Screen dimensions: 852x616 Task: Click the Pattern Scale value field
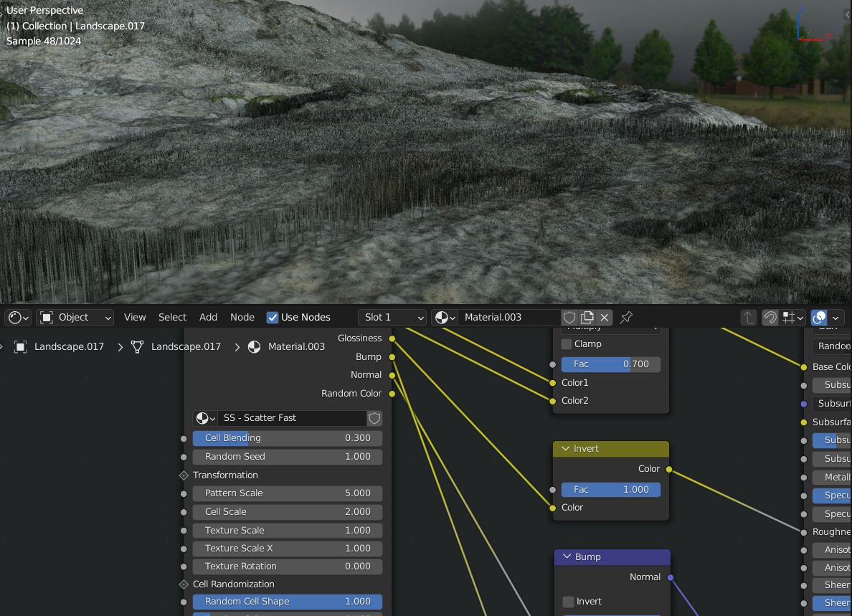coord(288,493)
